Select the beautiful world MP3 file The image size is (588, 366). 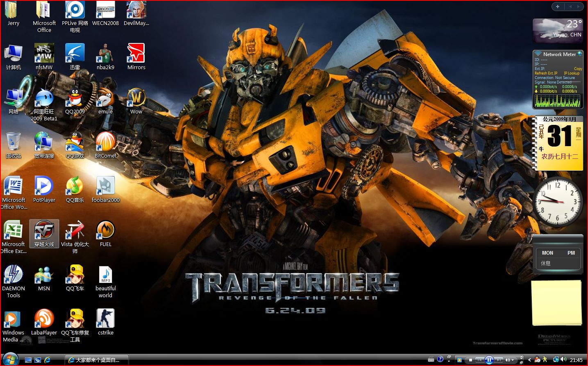(x=105, y=282)
